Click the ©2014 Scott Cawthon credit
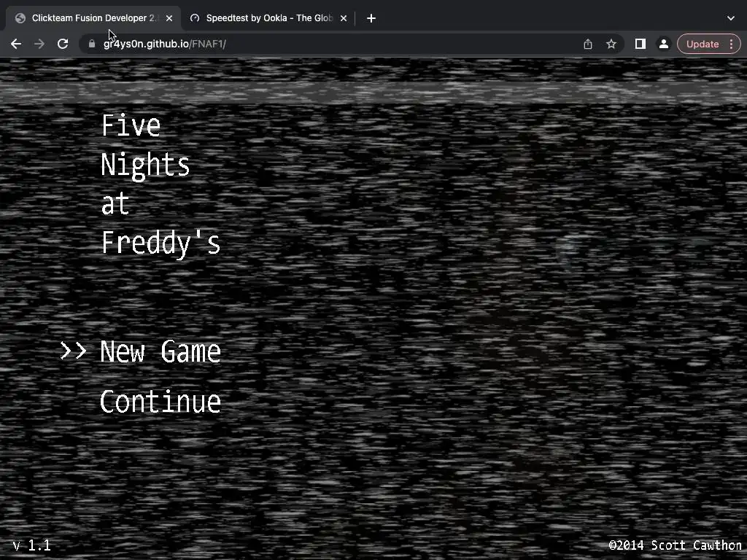This screenshot has width=747, height=560. point(675,545)
